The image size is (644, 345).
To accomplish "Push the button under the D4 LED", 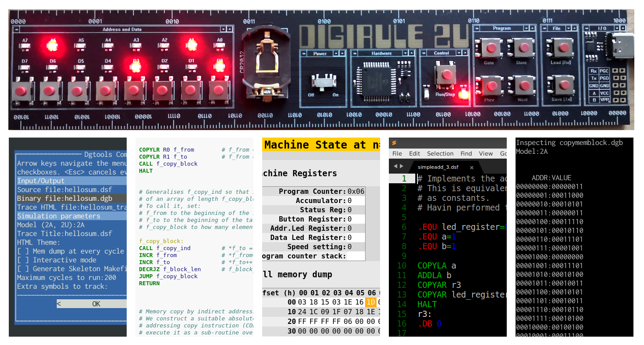I will pyautogui.click(x=106, y=91).
